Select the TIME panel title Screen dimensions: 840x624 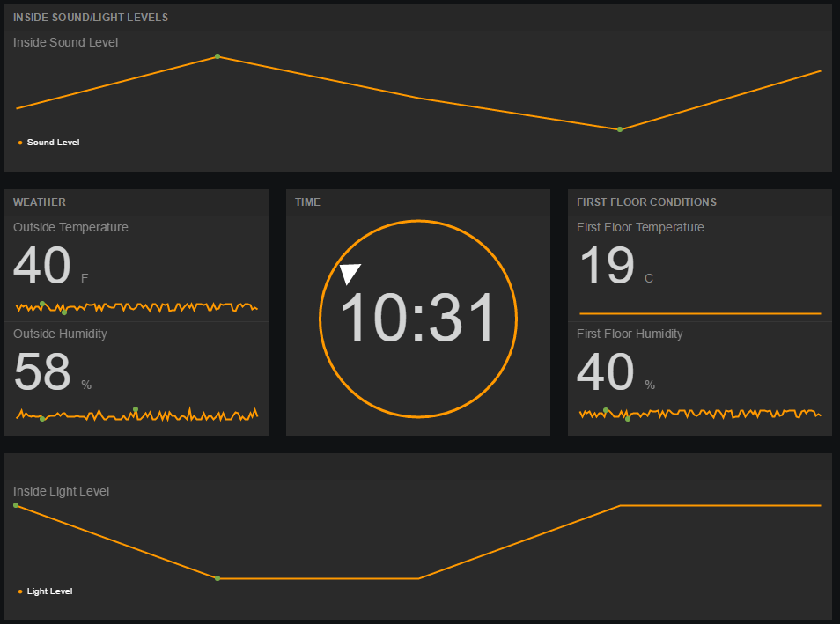(307, 202)
